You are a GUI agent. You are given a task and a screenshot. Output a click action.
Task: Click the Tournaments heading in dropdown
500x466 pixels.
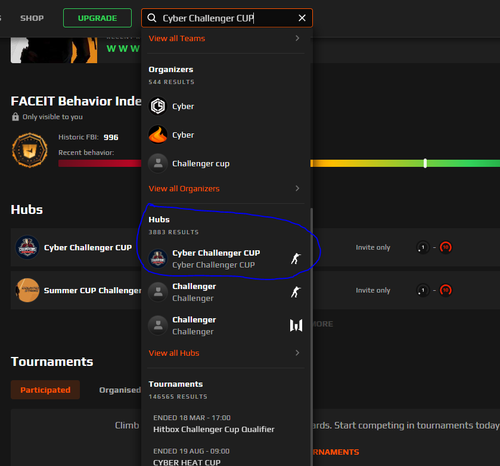tap(176, 384)
